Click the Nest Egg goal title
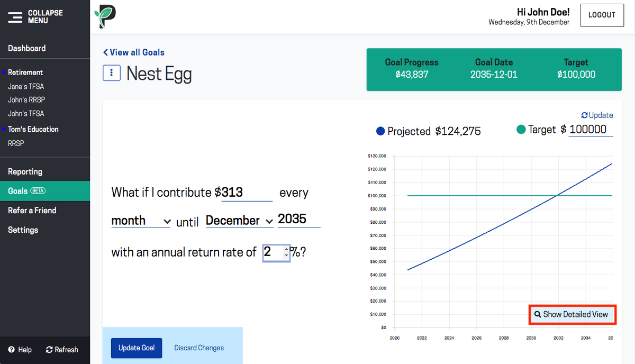635x364 pixels. (x=159, y=74)
